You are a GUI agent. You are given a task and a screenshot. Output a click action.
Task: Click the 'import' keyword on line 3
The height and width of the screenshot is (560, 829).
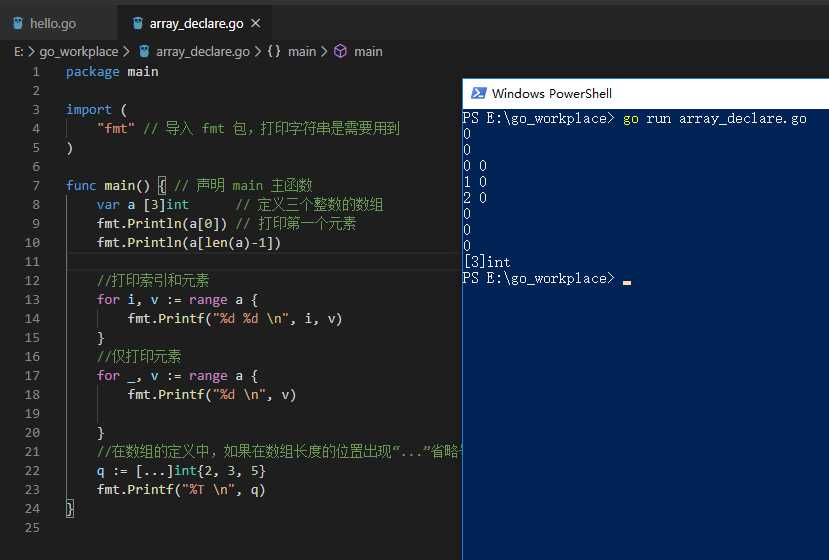tap(89, 109)
